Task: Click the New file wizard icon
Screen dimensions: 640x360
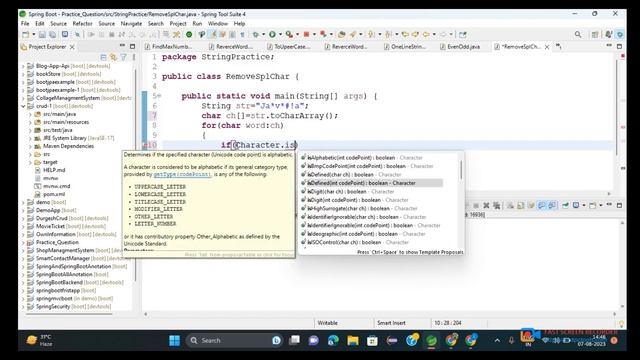Action: 25,35
